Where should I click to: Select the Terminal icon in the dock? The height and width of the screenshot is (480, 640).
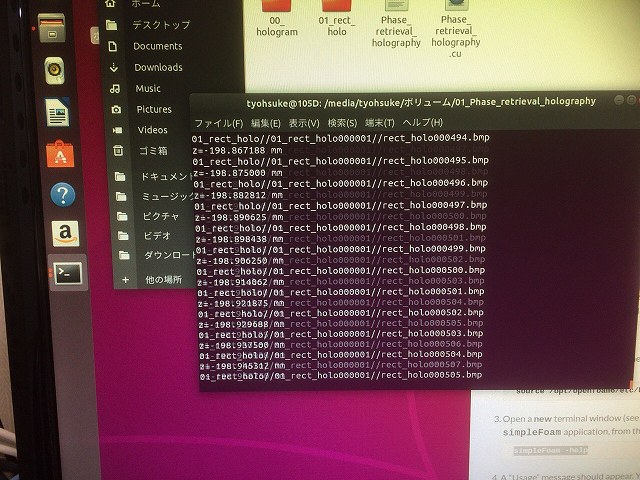click(x=68, y=273)
